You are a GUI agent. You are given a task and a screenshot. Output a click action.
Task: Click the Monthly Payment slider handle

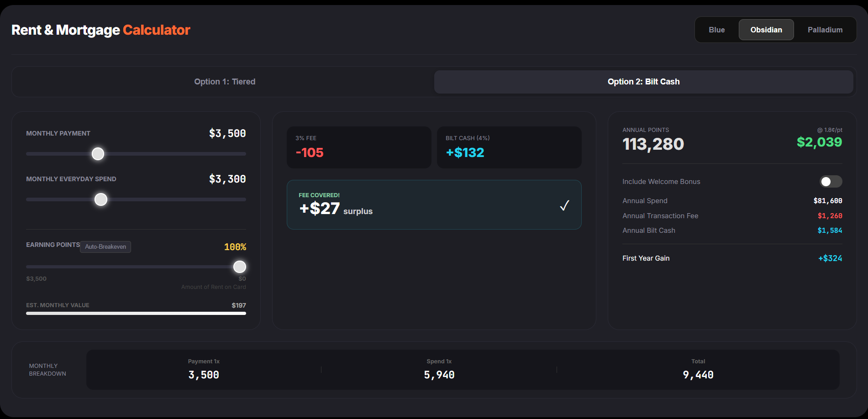[x=98, y=154]
